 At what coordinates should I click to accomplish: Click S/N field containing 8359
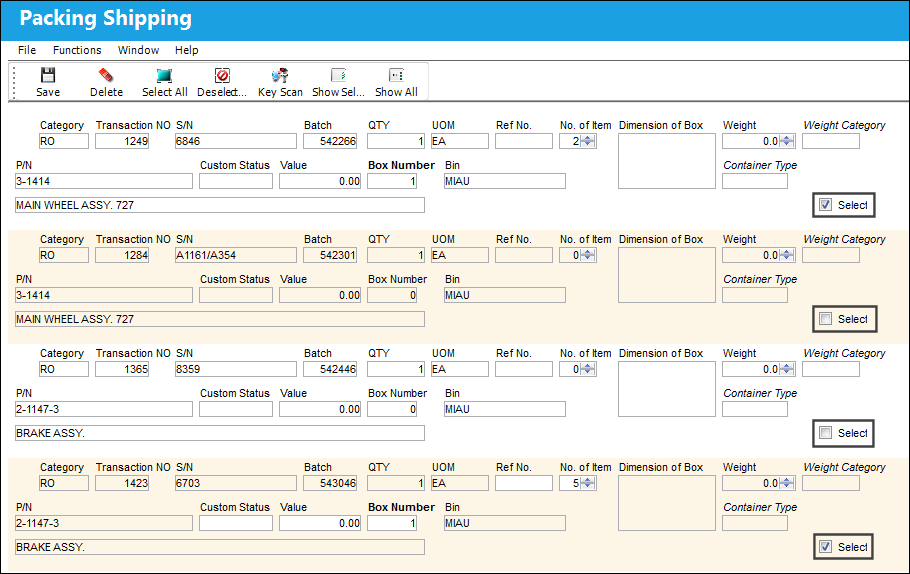[236, 369]
